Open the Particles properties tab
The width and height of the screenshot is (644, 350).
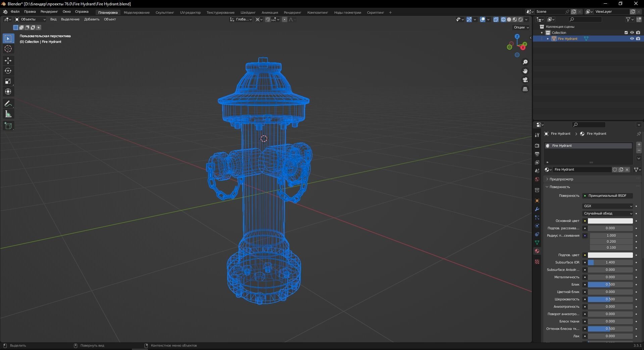[x=537, y=218]
